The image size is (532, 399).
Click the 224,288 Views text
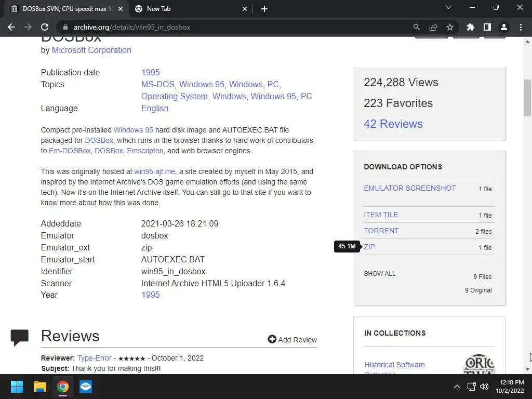click(401, 82)
